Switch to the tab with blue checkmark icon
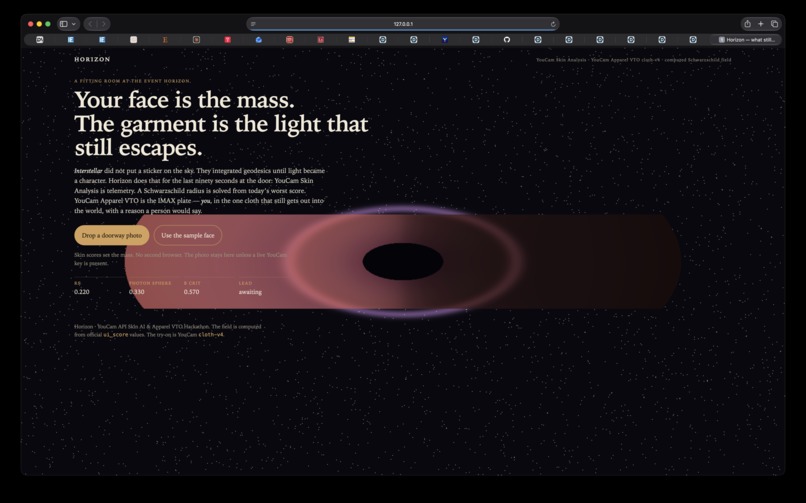This screenshot has width=806, height=503. coord(259,40)
